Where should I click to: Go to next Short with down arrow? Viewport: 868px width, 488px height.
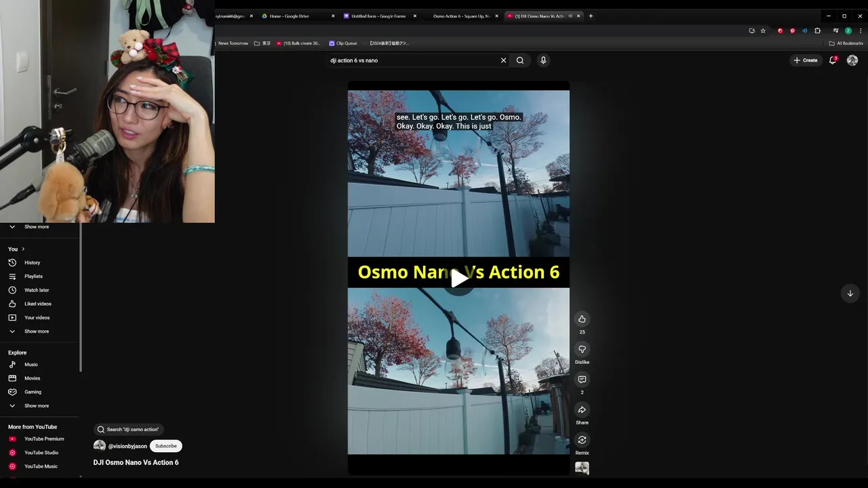tap(850, 293)
